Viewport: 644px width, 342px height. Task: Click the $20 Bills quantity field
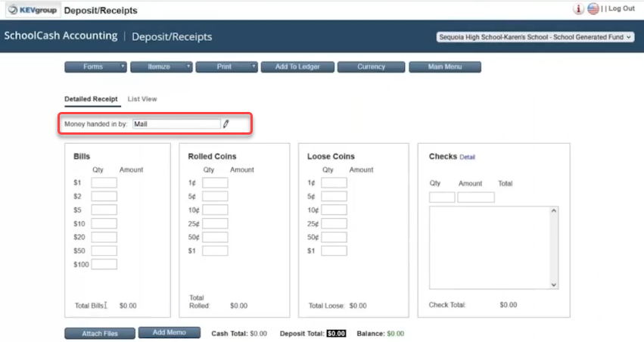(104, 237)
